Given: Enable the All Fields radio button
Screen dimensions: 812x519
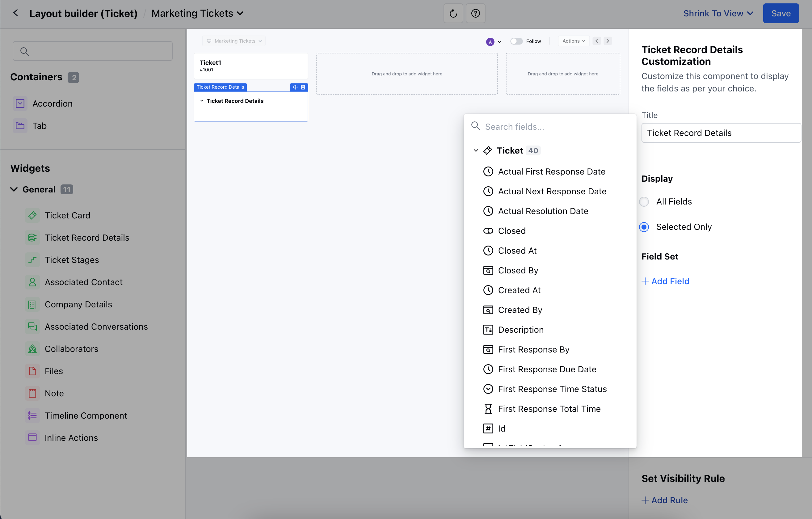Looking at the screenshot, I should [644, 201].
